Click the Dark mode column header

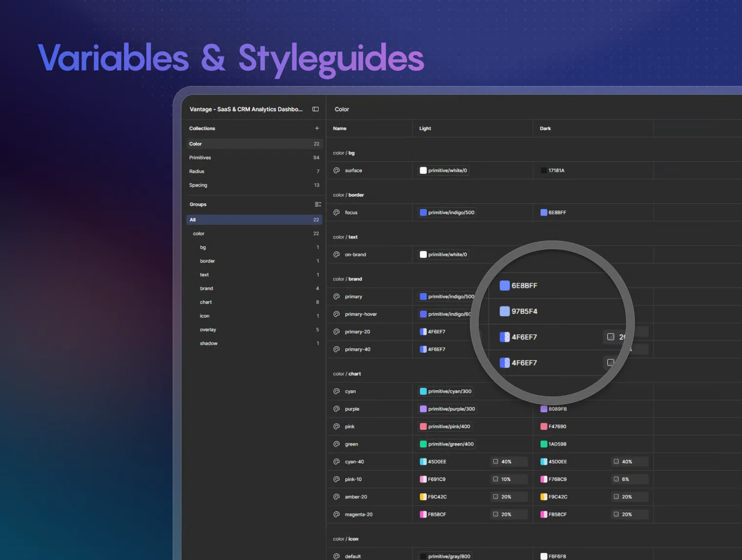(x=545, y=128)
